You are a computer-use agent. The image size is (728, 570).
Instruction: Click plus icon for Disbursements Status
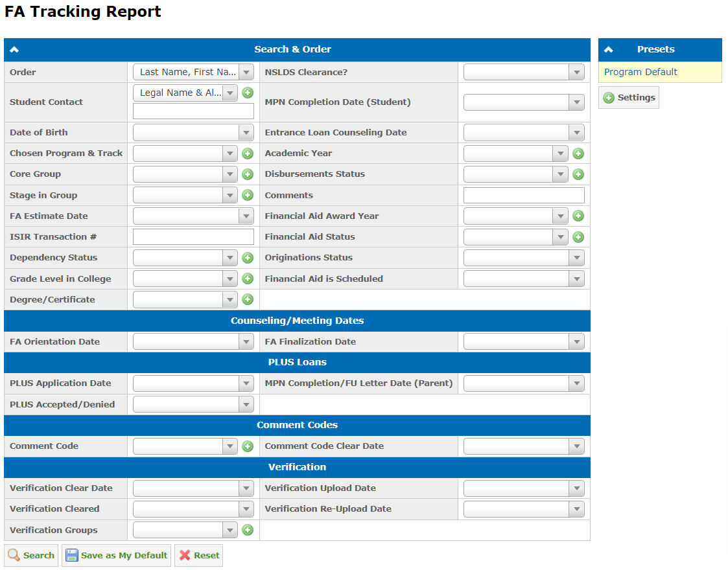point(578,174)
